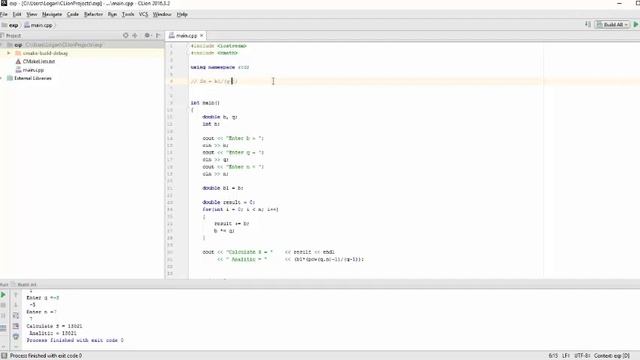The height and width of the screenshot is (360, 640).
Task: Select the main.cpp editor tab
Action: click(187, 36)
